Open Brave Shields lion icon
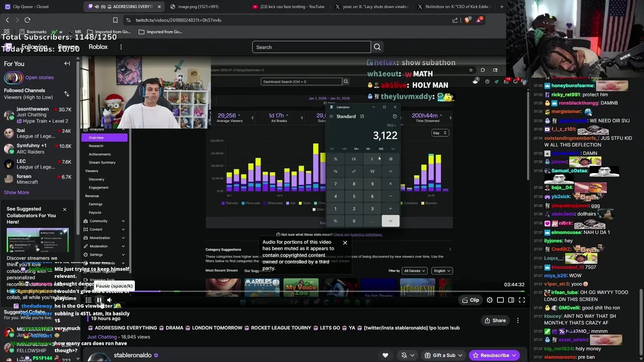 [467, 20]
